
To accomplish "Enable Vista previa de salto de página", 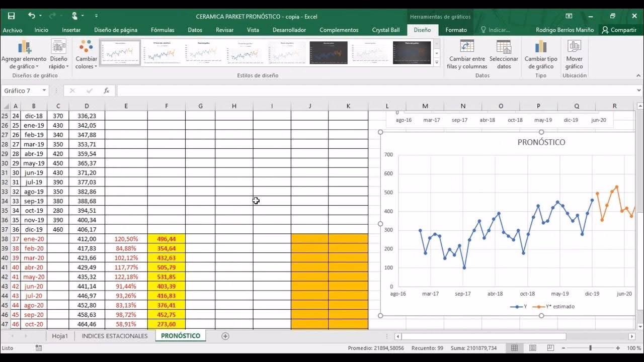I will point(551,347).
